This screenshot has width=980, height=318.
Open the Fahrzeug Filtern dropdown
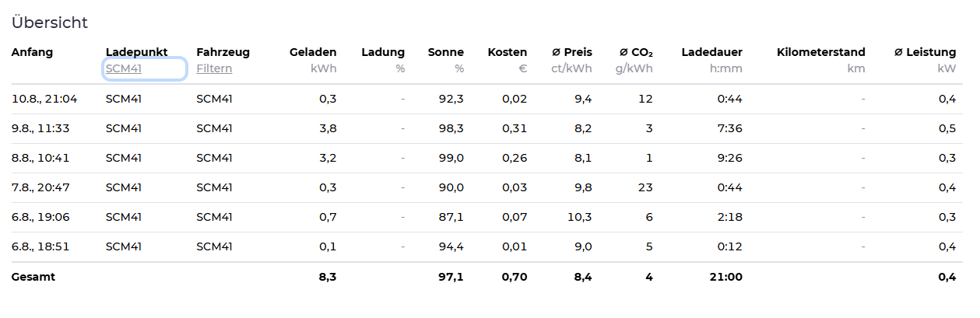coord(214,68)
